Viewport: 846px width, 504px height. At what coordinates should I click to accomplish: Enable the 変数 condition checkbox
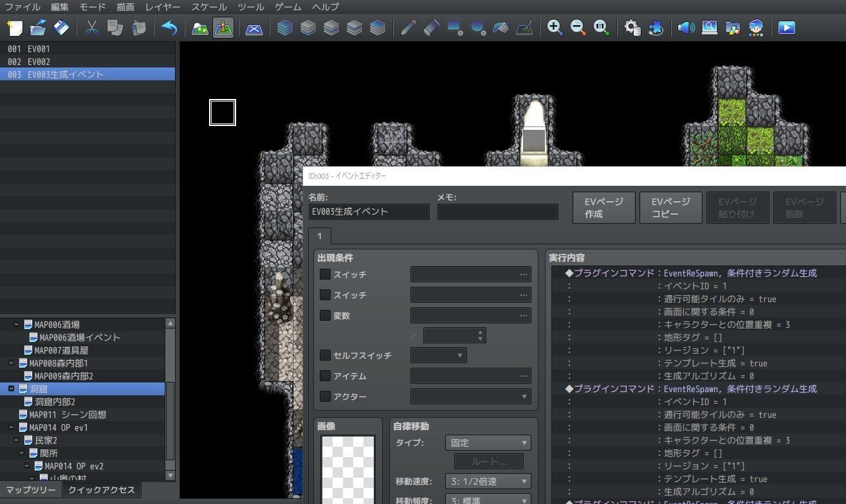coord(325,315)
